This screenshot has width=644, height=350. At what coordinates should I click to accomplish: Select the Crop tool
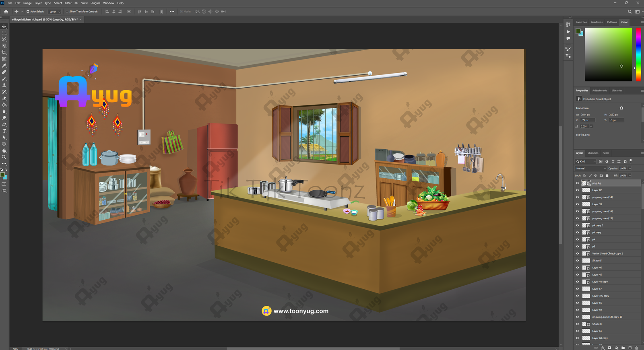click(4, 52)
